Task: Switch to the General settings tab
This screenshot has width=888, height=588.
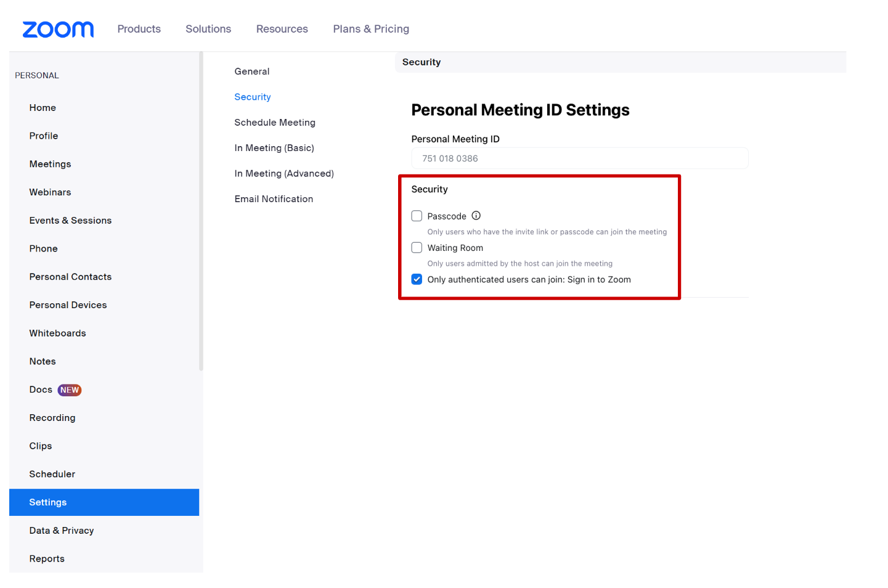Action: (252, 71)
